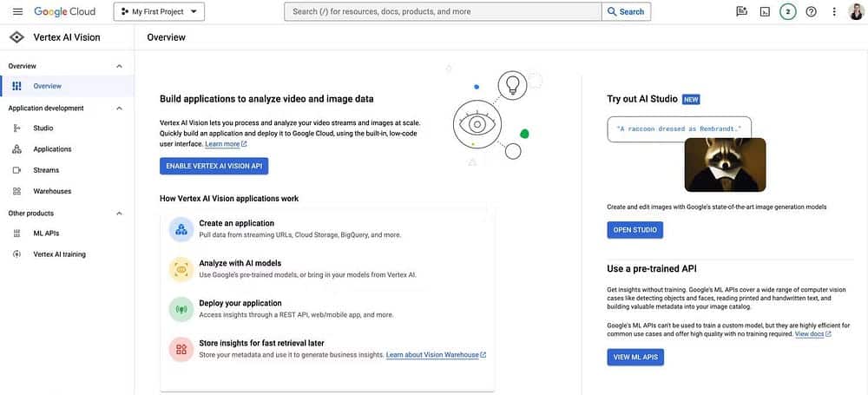Click the View ML APIs button
868x395 pixels.
635,358
